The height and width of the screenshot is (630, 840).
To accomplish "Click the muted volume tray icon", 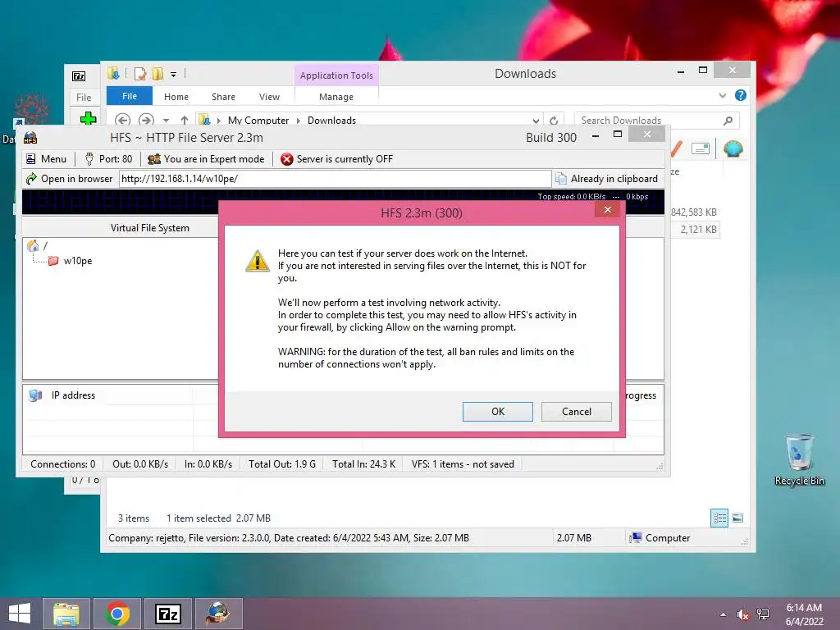I will coord(742,614).
